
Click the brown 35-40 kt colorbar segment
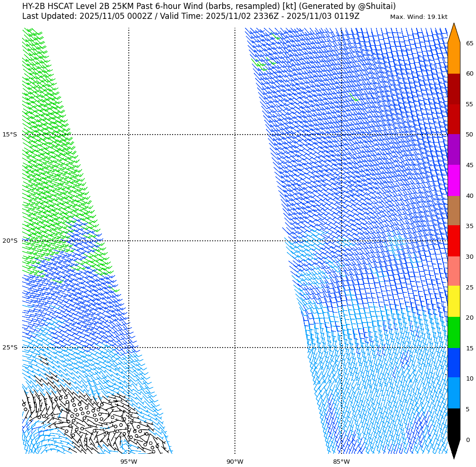[x=453, y=211]
